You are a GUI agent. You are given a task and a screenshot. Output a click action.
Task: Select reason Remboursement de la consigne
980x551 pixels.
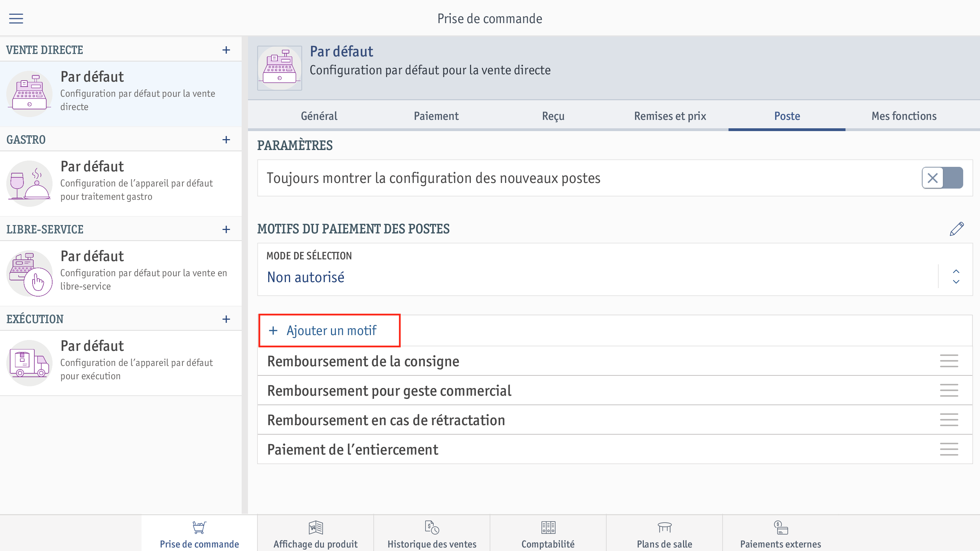[615, 361]
